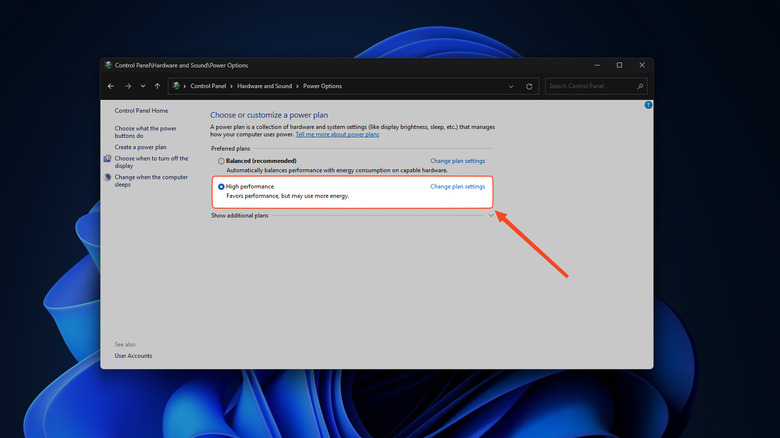Open the recent locations dropdown arrow
This screenshot has width=780, height=438.
click(142, 86)
